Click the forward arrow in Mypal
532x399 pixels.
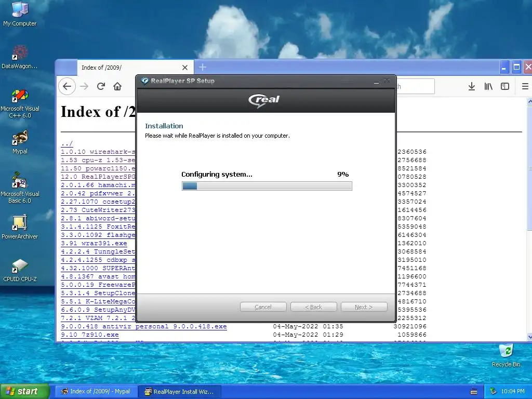(x=84, y=86)
